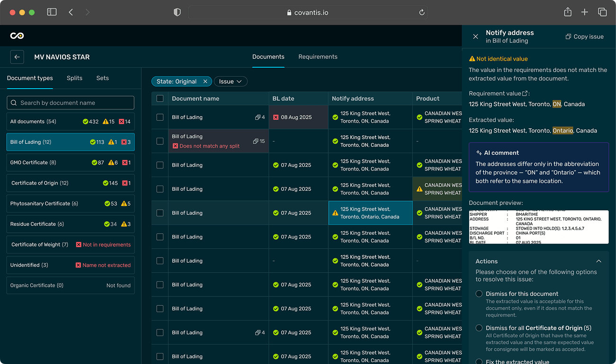Click the red error icon on 08 Aug 2025
Screen dimensions: 616x364
[275, 117]
